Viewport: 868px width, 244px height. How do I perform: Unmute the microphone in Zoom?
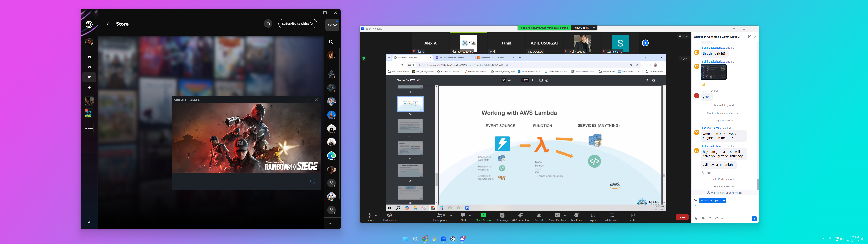(x=369, y=215)
